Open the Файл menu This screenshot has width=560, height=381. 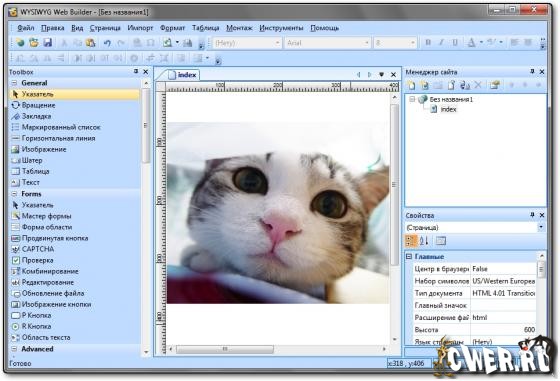[x=25, y=28]
